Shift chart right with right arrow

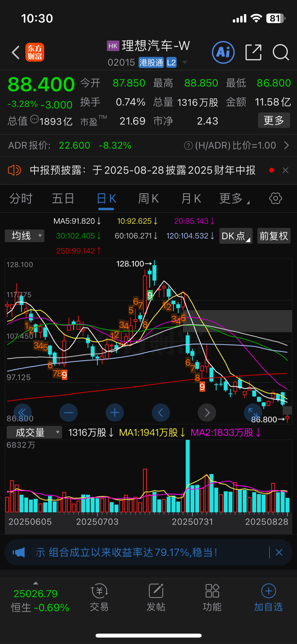pos(207,413)
